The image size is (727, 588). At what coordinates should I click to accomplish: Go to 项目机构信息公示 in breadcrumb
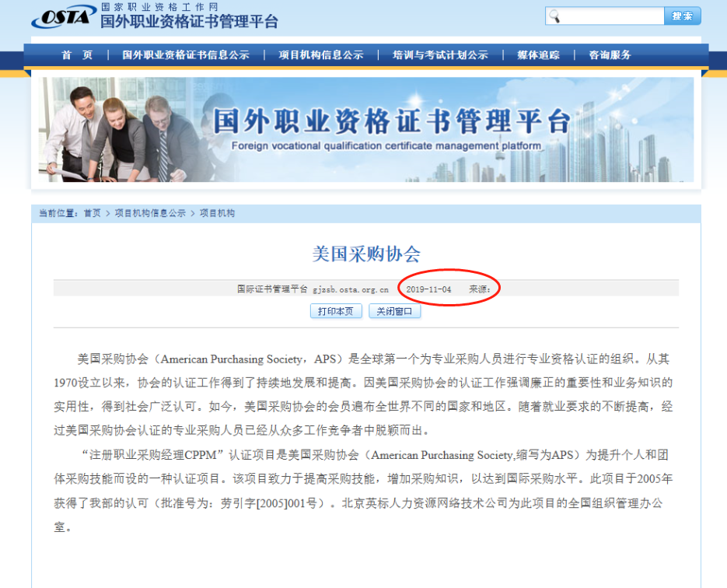click(150, 213)
